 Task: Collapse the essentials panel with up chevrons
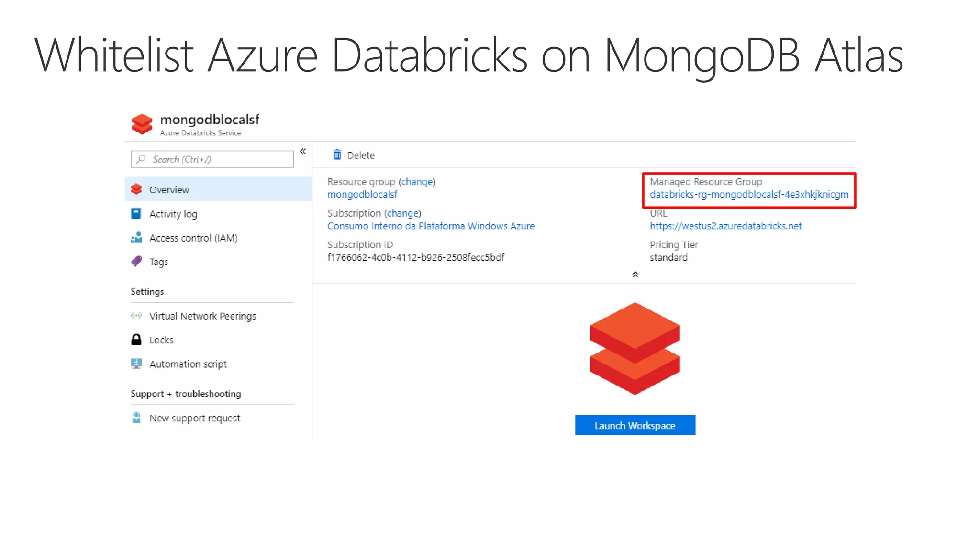pyautogui.click(x=635, y=275)
